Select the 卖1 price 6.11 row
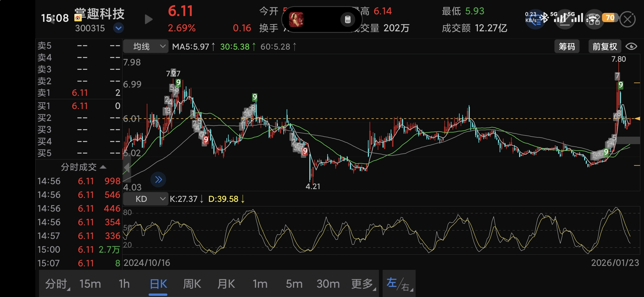 (x=79, y=93)
